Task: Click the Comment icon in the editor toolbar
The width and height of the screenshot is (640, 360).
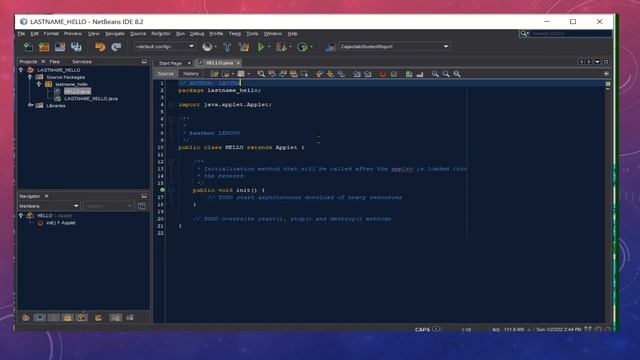Action: [409, 74]
